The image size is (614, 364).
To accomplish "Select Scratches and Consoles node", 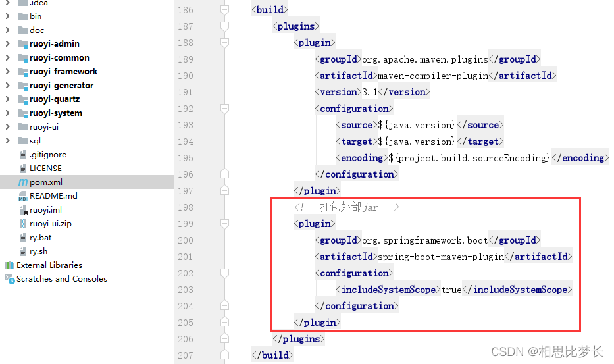I will pos(62,279).
